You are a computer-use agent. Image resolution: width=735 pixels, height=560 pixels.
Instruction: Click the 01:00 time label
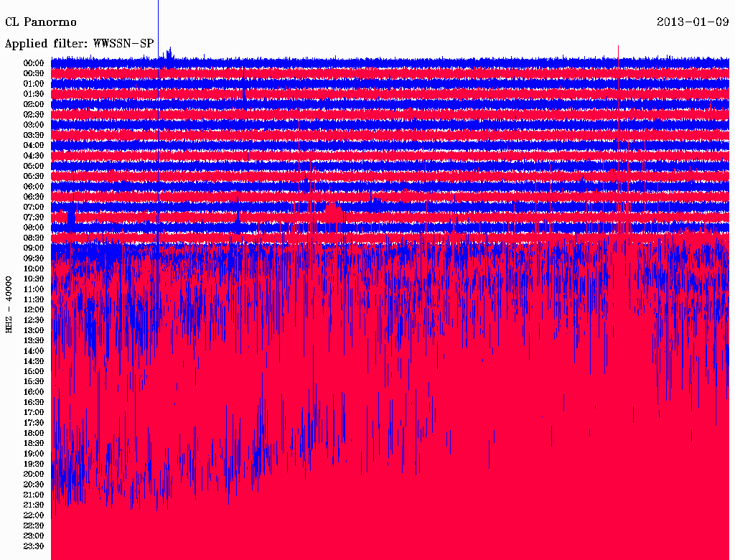point(34,84)
